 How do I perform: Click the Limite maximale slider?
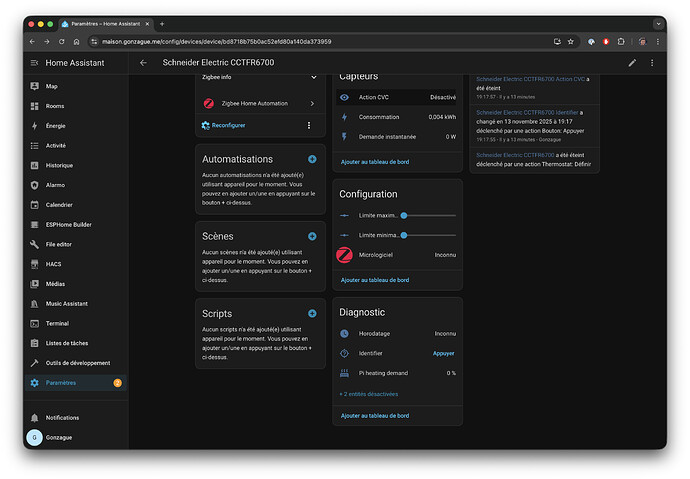click(430, 215)
